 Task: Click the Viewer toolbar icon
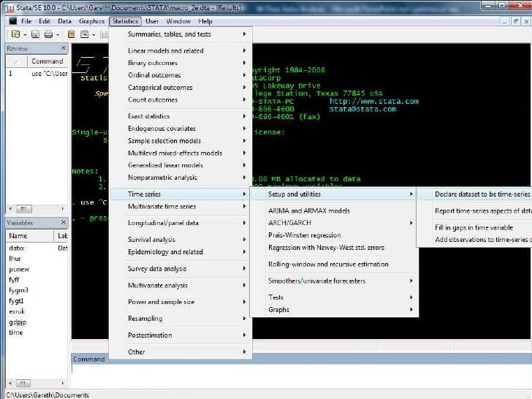click(x=85, y=34)
